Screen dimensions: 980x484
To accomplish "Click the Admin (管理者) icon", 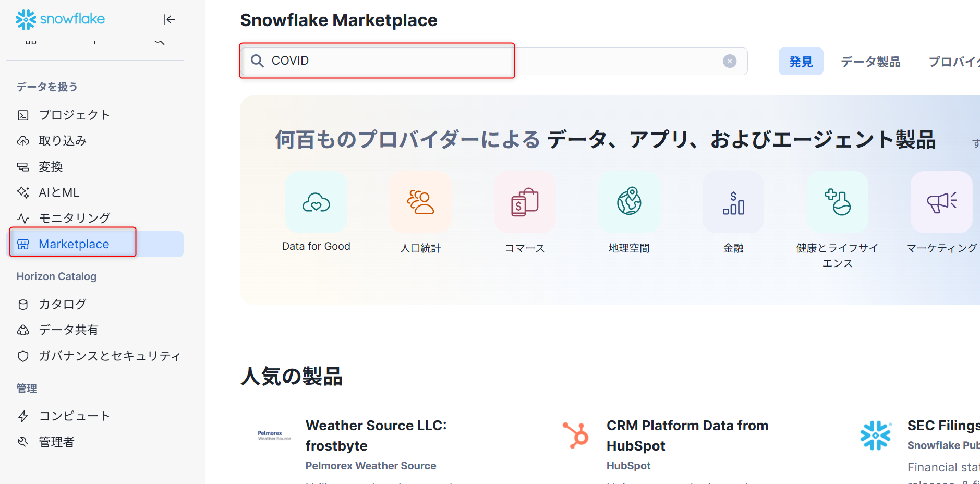I will [x=23, y=442].
